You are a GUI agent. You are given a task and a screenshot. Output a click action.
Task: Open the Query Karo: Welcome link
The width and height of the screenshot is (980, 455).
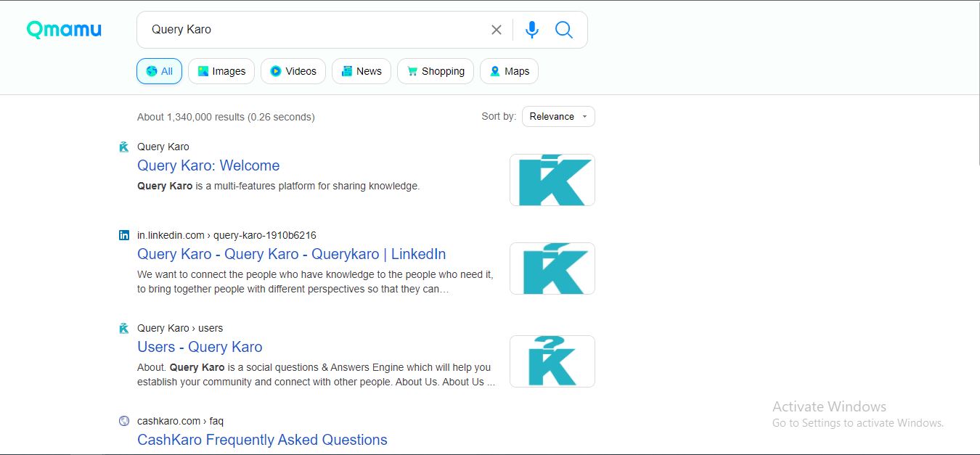(208, 165)
